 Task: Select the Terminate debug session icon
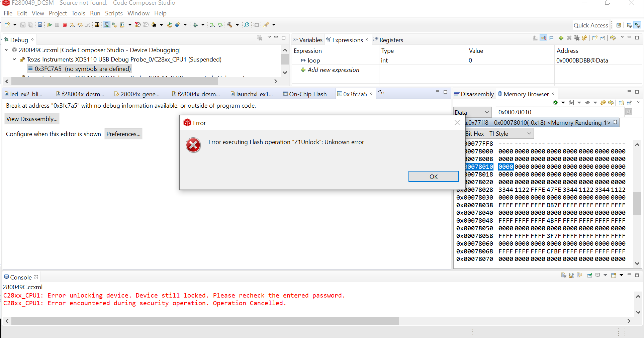pyautogui.click(x=65, y=25)
